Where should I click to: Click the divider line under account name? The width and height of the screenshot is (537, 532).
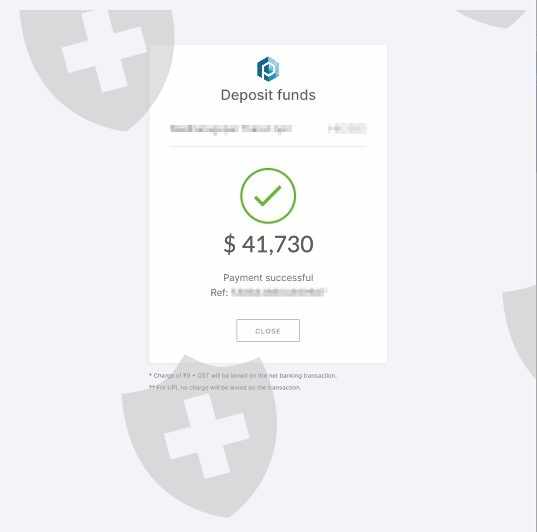[x=268, y=146]
